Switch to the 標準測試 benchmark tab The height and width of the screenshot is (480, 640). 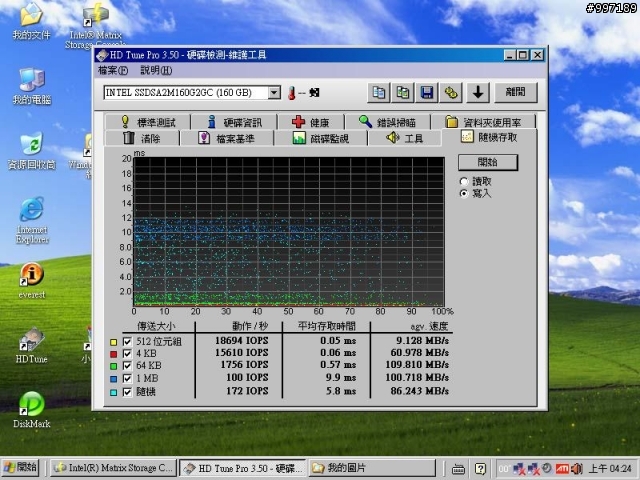pos(148,122)
